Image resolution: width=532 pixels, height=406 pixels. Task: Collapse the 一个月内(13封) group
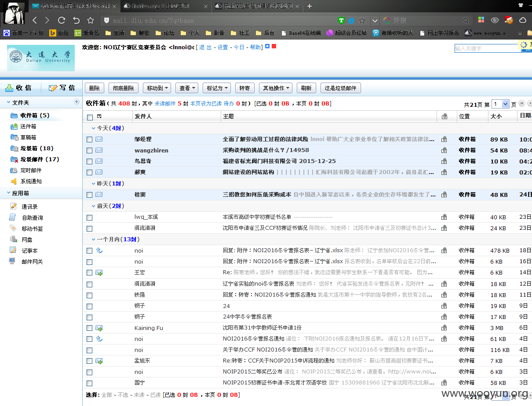tap(93, 239)
